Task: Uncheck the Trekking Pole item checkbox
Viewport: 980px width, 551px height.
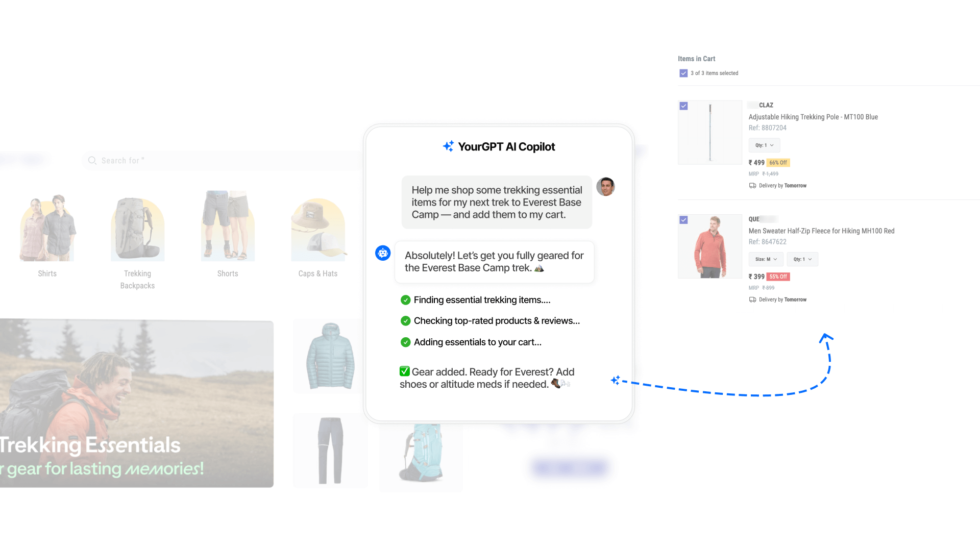Action: pos(683,106)
